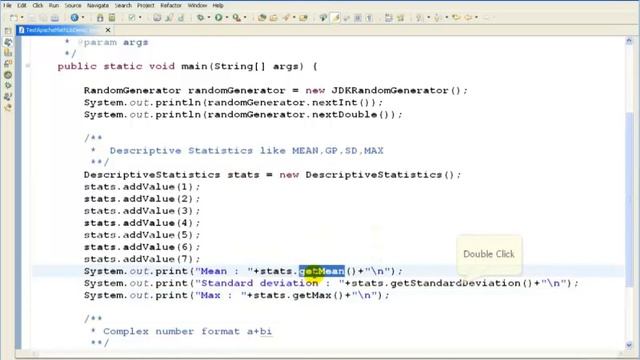The image size is (640, 360).
Task: Click the stats.addValue(1) line
Action: tap(142, 187)
